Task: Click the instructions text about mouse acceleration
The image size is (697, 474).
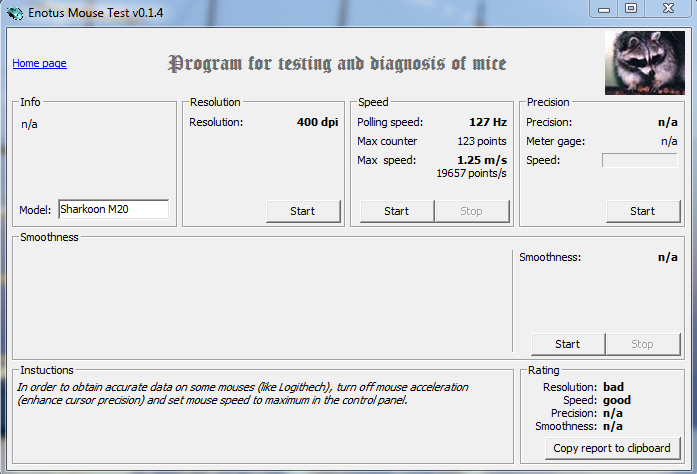Action: point(243,394)
